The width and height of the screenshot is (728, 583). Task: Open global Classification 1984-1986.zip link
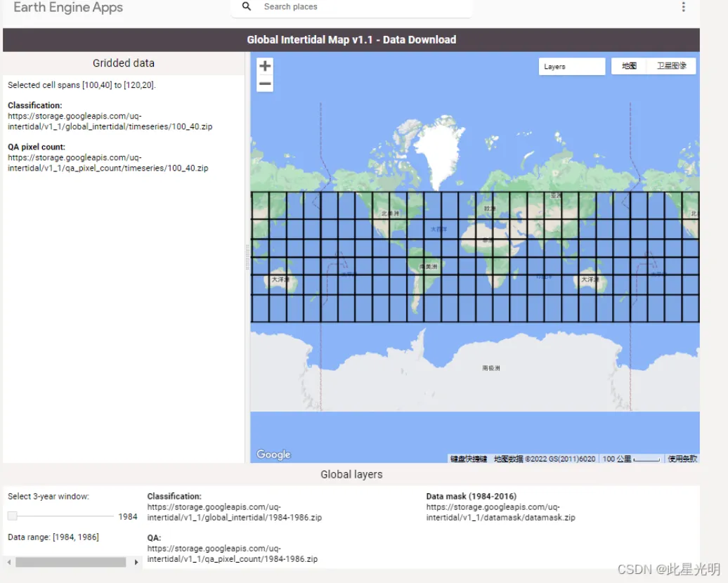(235, 513)
